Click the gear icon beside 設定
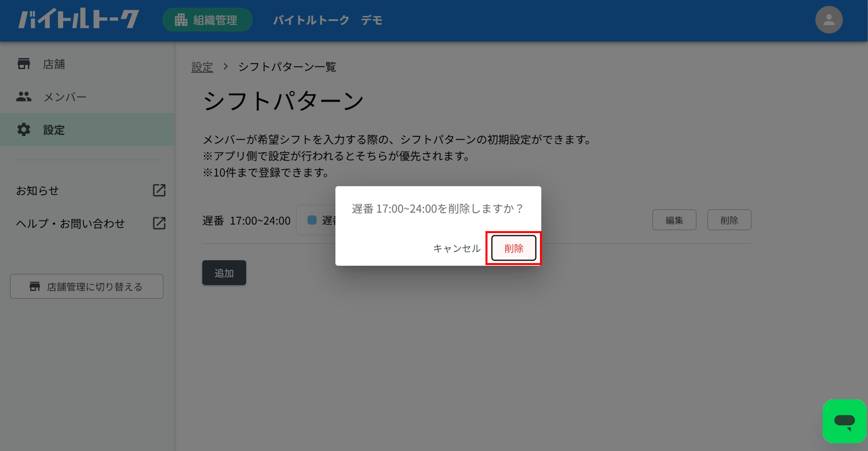This screenshot has height=451, width=868. [x=24, y=130]
